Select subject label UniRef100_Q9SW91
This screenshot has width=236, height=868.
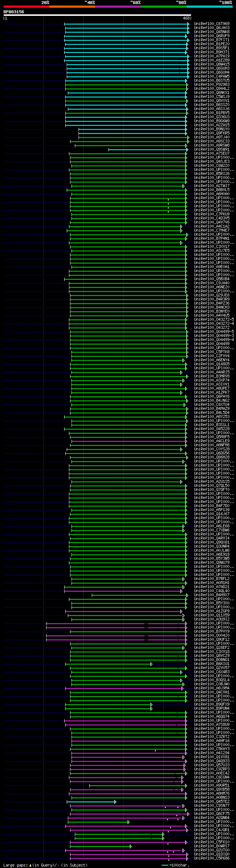[212, 149]
